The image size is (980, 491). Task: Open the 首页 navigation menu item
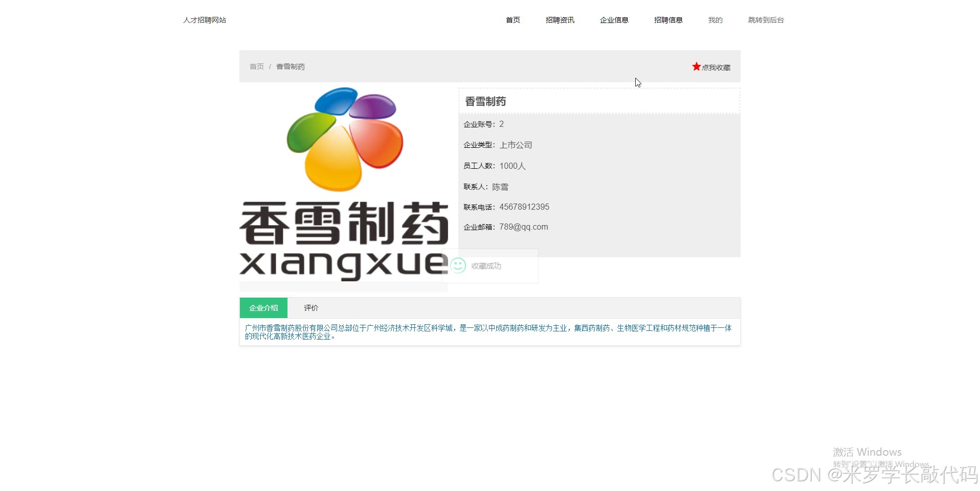tap(512, 20)
